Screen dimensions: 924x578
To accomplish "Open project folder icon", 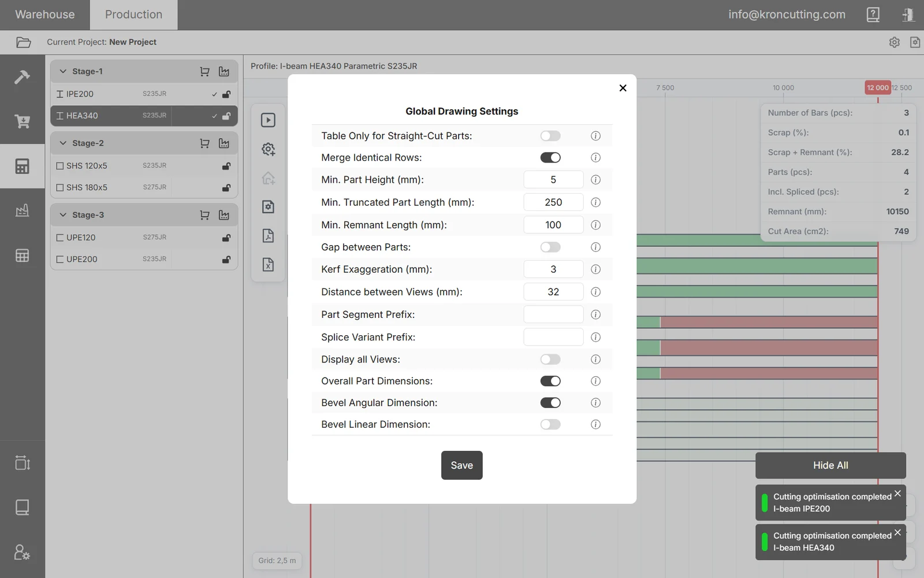I will click(23, 42).
